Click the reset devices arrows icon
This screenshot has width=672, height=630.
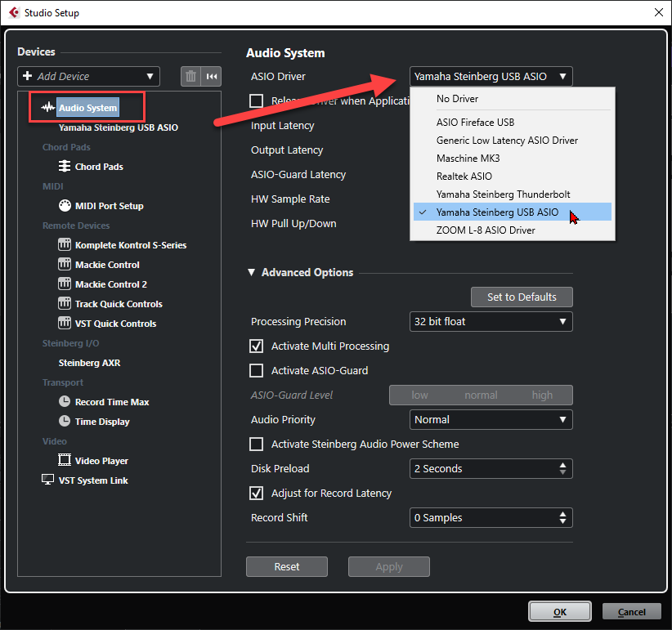point(212,77)
